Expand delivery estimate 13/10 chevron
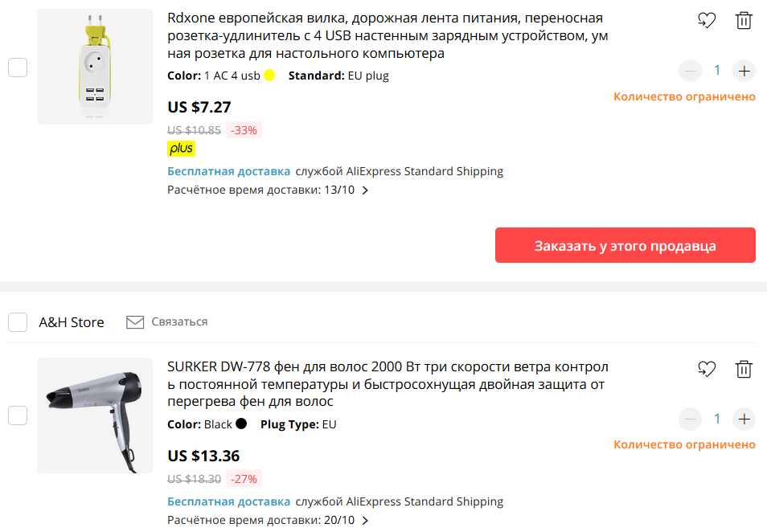767x532 pixels. 365,190
